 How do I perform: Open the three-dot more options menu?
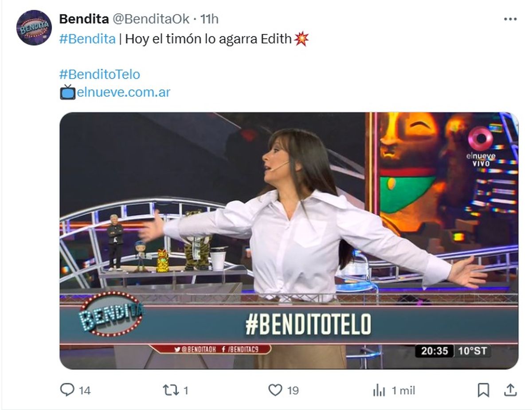(x=510, y=19)
